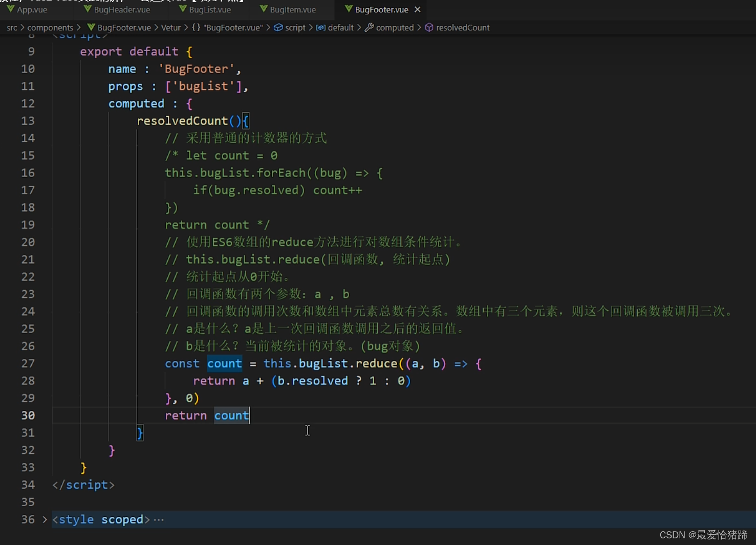756x545 pixels.
Task: Click line number 13 in the gutter
Action: pos(28,121)
